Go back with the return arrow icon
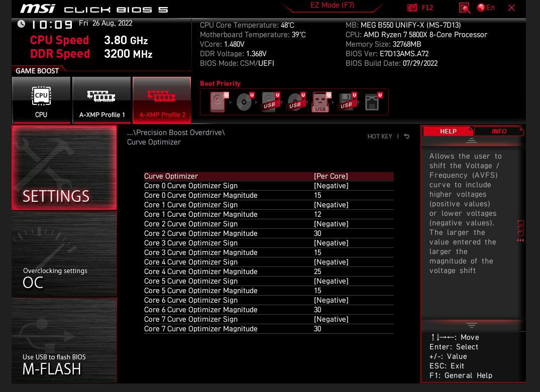Viewport: 540px width, 392px height. (407, 137)
